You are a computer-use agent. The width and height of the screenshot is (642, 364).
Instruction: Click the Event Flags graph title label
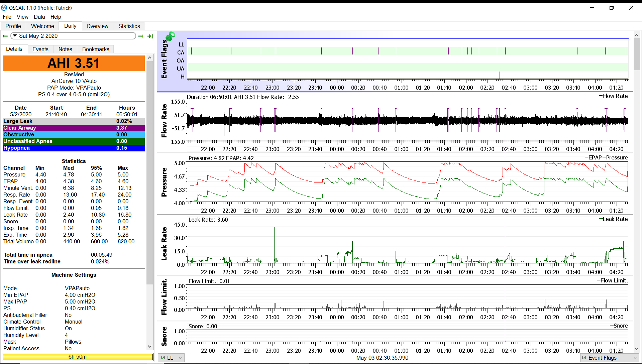164,59
